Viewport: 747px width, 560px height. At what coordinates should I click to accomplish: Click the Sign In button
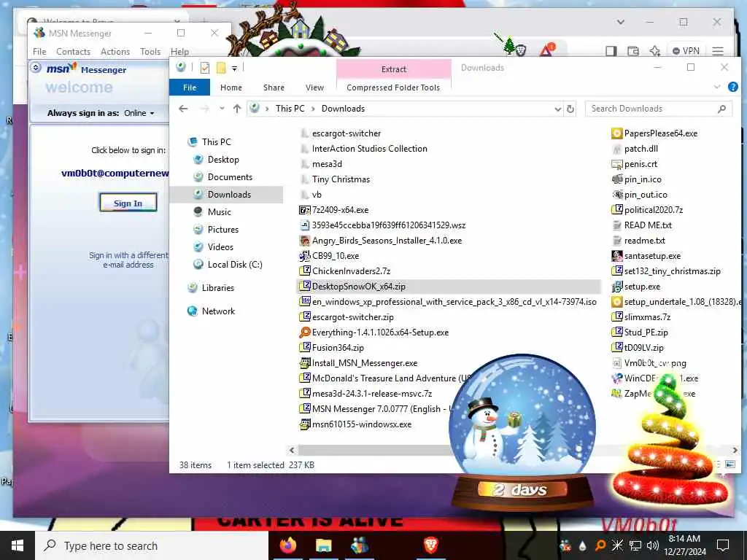tap(128, 203)
